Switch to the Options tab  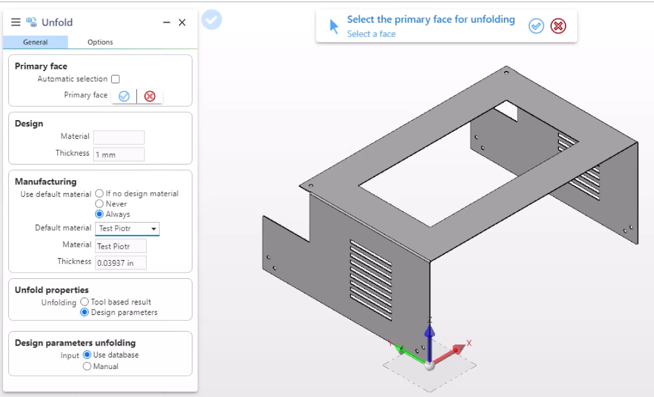pyautogui.click(x=100, y=42)
